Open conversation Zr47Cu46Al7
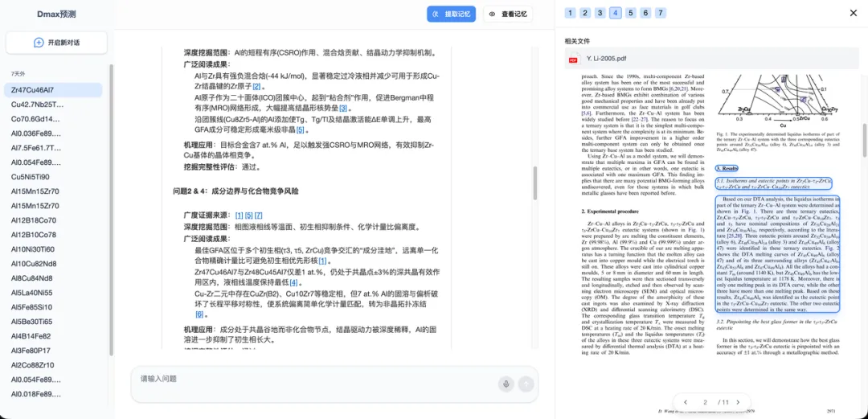This screenshot has height=419, width=868. click(53, 90)
